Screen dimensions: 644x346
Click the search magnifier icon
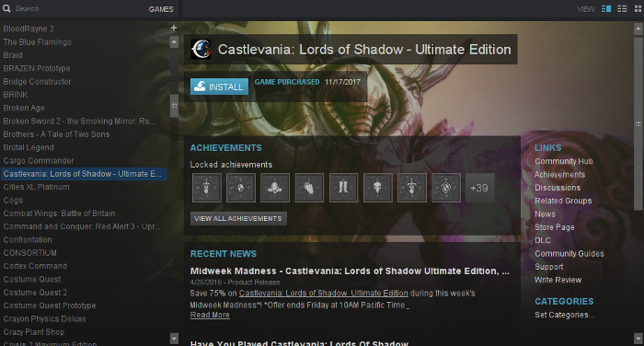(x=6, y=8)
